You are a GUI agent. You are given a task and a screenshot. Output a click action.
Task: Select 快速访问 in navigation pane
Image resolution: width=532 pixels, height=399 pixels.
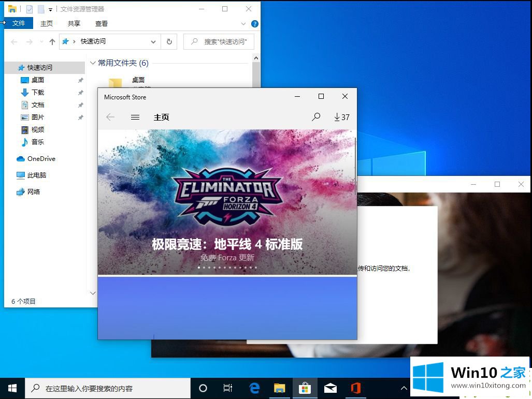45,67
